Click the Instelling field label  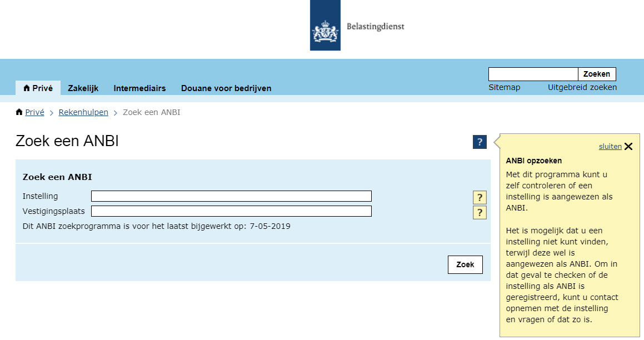coord(40,196)
